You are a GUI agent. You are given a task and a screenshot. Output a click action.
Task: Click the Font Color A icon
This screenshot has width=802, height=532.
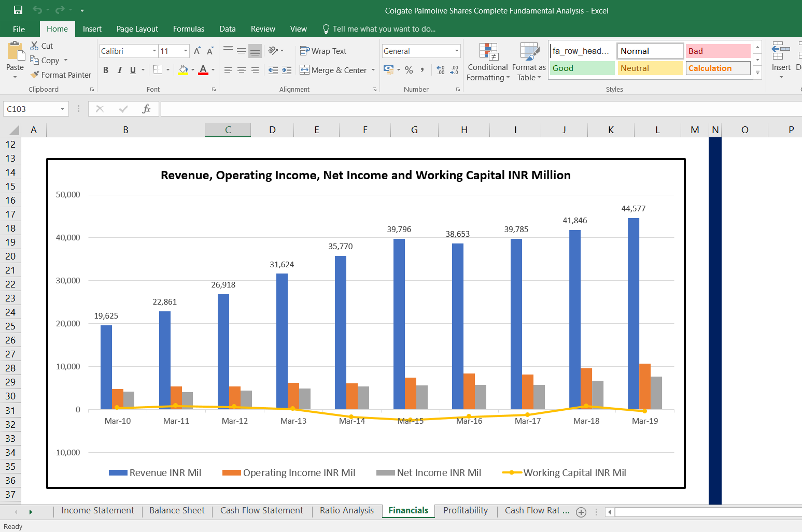coord(203,69)
